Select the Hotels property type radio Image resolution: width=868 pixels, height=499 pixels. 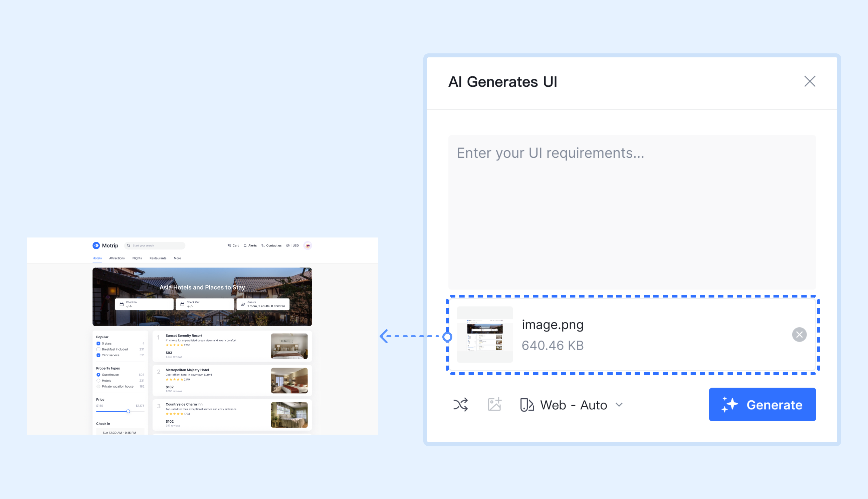(x=98, y=380)
